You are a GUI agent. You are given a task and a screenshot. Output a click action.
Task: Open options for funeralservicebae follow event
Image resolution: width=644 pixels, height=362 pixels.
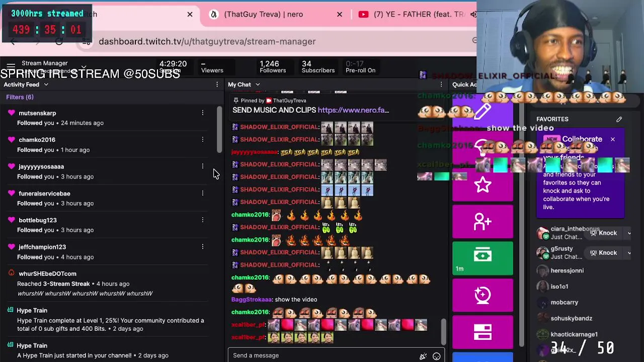click(x=203, y=193)
